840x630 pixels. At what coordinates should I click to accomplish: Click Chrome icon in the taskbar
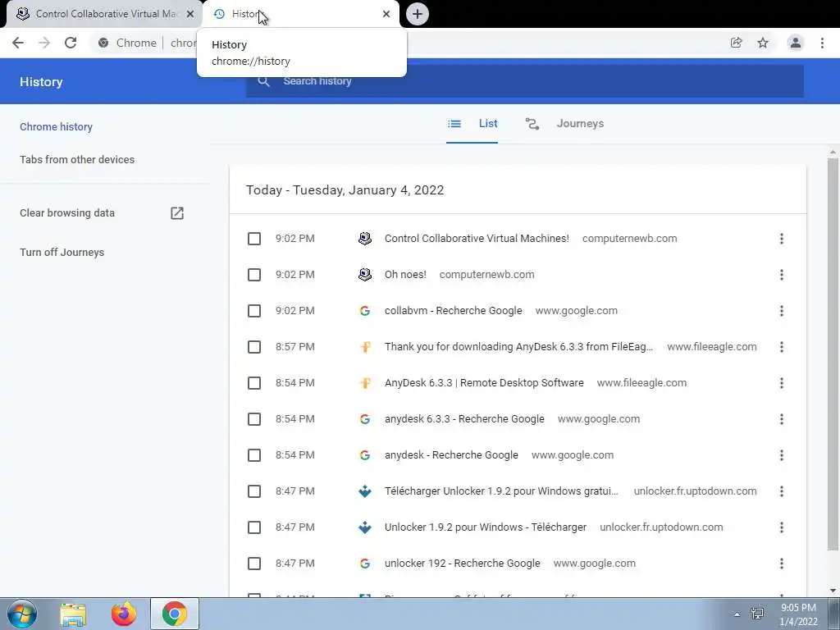tap(174, 614)
